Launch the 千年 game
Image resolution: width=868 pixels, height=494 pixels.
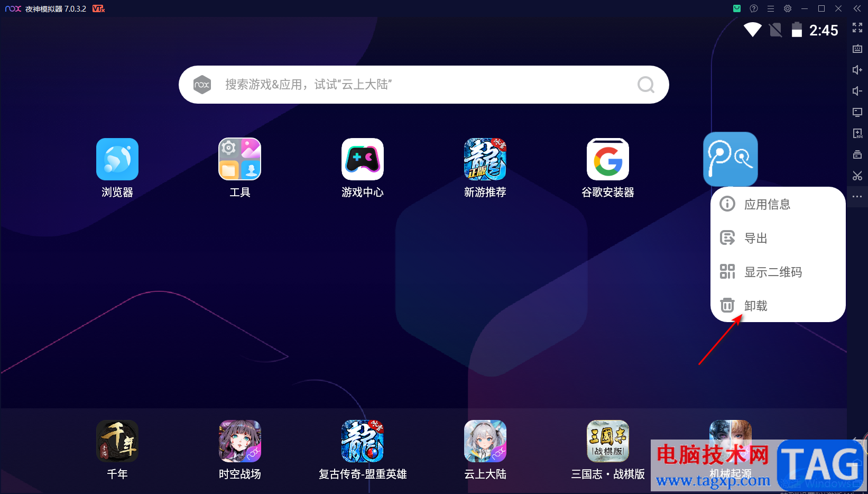[x=117, y=441]
